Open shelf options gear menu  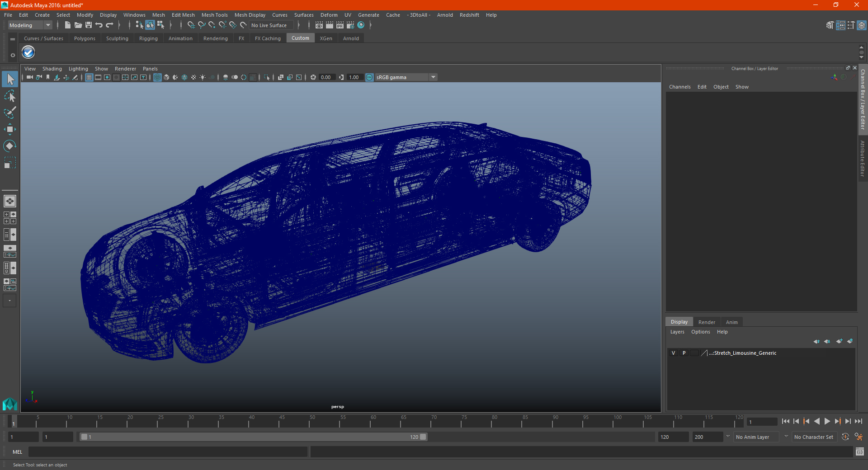tap(13, 55)
